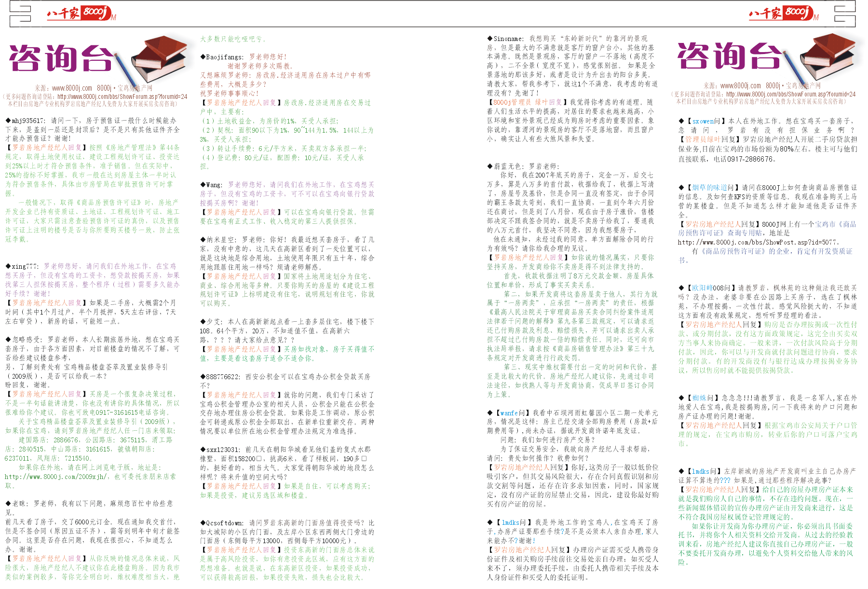
Task: Select username sxx123031
Action: (223, 450)
